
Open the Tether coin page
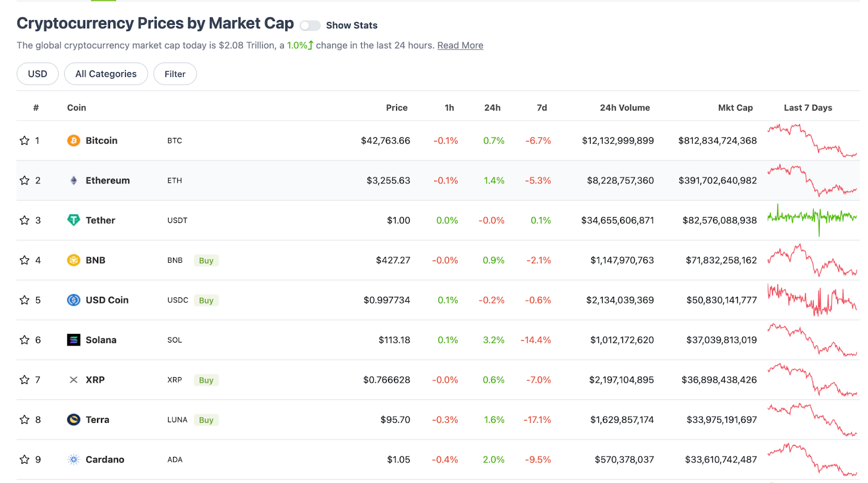point(100,220)
